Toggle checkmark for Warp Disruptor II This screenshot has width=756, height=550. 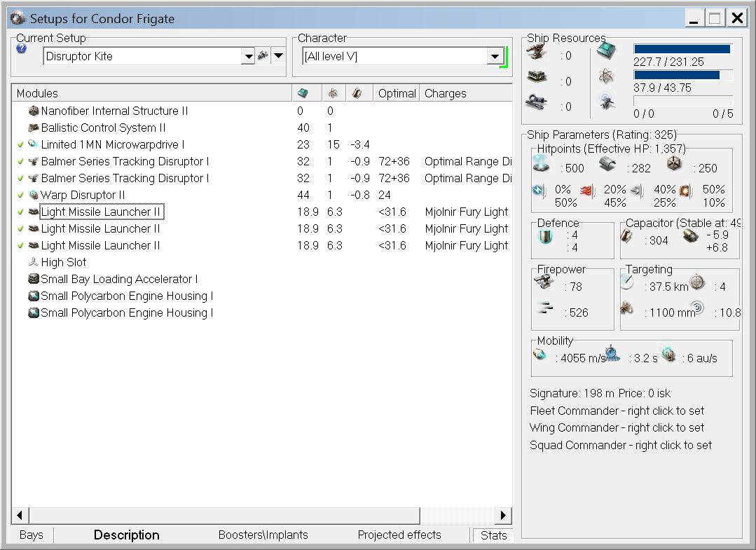click(x=20, y=195)
